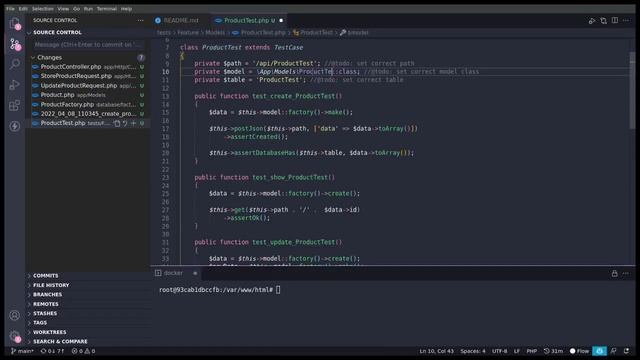Click the commit message input field
The image size is (640, 360).
pos(89,44)
